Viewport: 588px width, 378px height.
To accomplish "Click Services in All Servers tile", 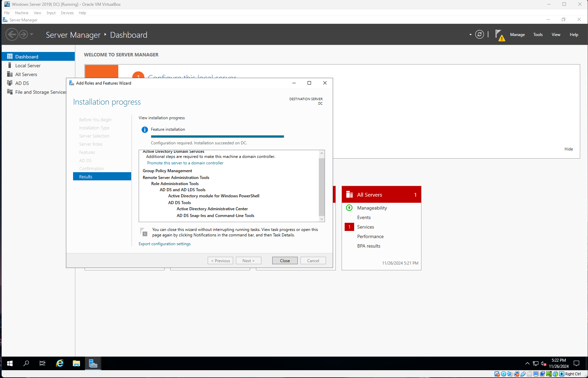I will point(365,227).
